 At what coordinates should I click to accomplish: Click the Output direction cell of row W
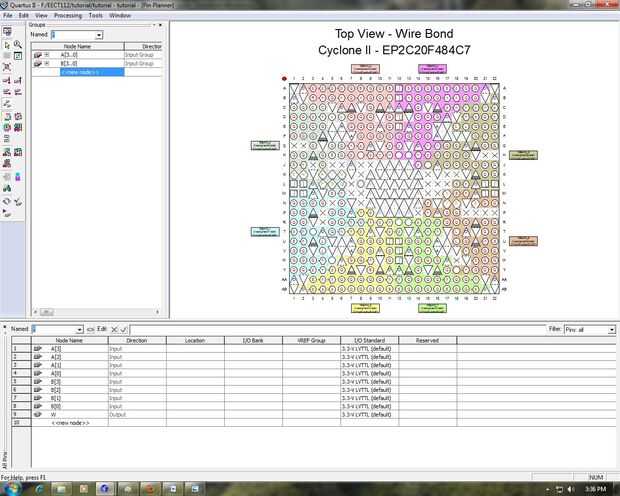click(137, 415)
